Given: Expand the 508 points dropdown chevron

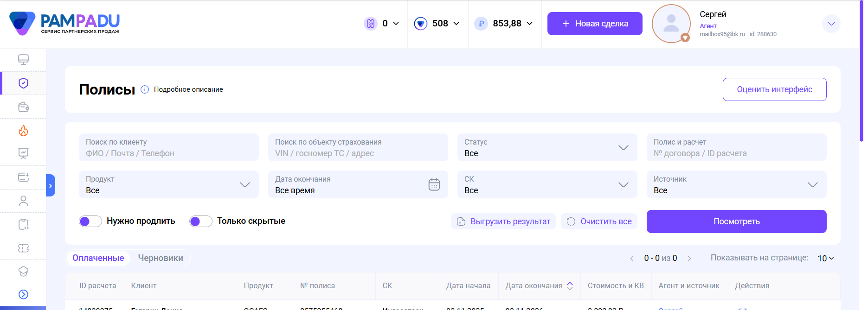Looking at the screenshot, I should pos(457,23).
